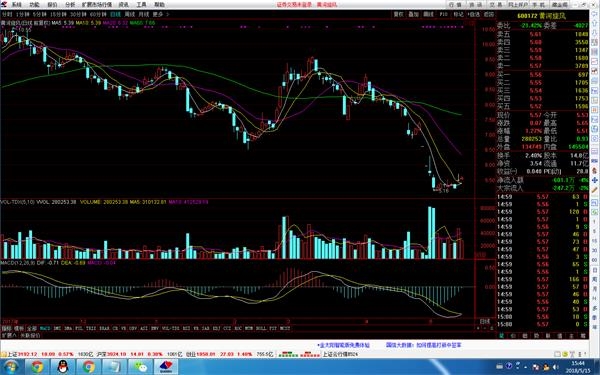
Task: Open the 资讯 menu in menu bar
Action: click(x=124, y=5)
